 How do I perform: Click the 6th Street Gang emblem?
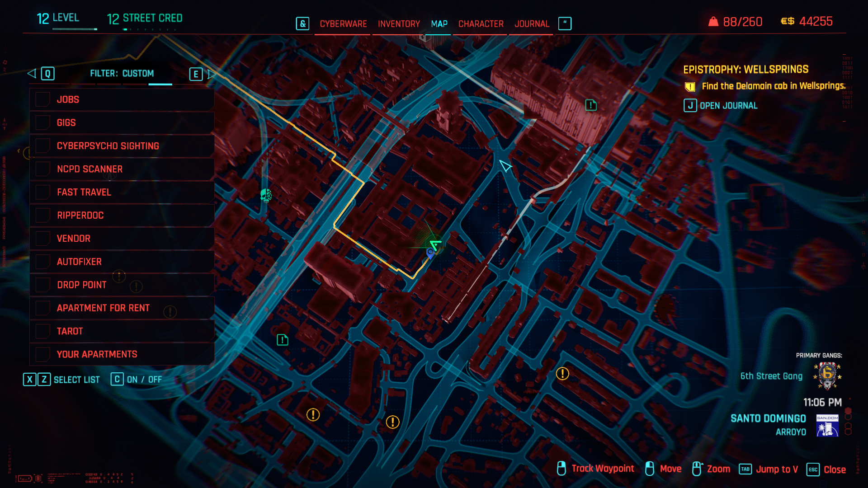[x=827, y=375]
